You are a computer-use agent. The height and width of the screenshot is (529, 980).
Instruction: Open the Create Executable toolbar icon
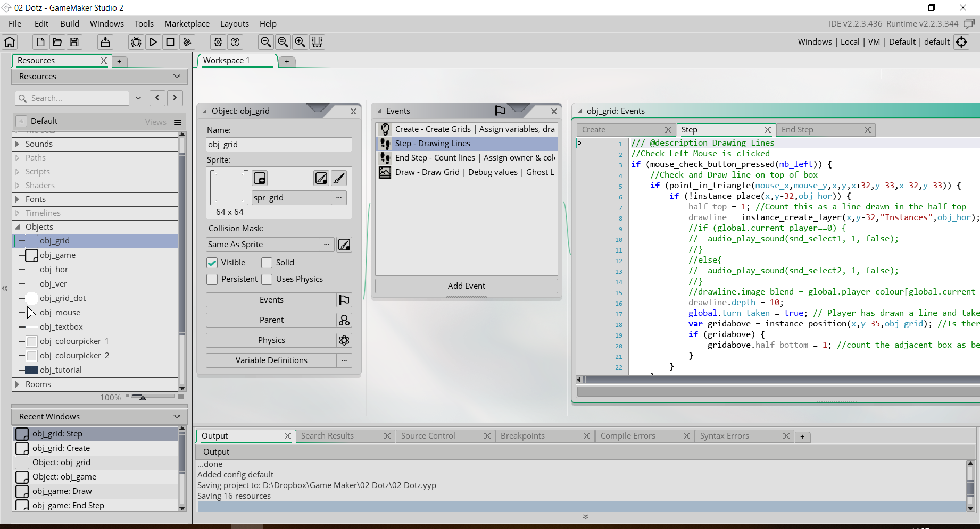coord(105,42)
